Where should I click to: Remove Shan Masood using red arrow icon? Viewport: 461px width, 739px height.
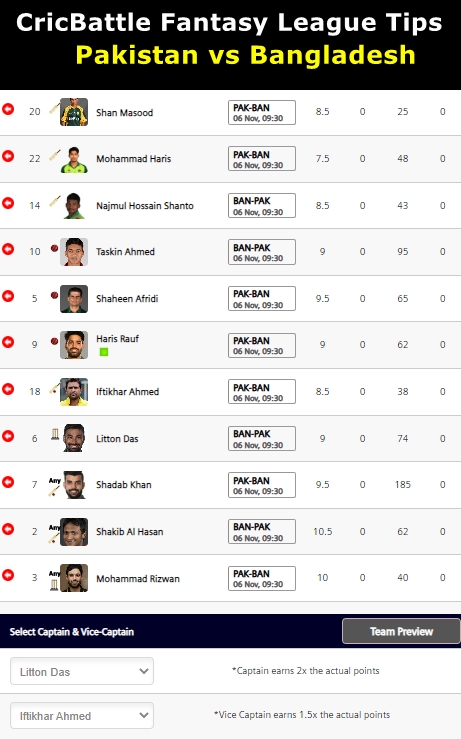click(8, 109)
